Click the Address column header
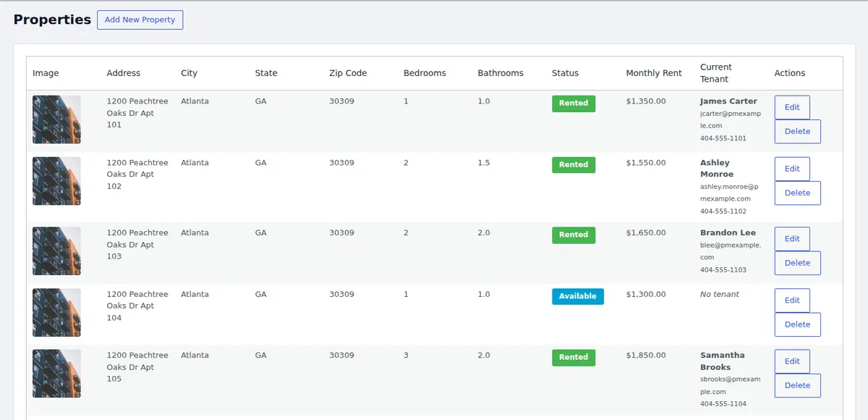 tap(124, 73)
